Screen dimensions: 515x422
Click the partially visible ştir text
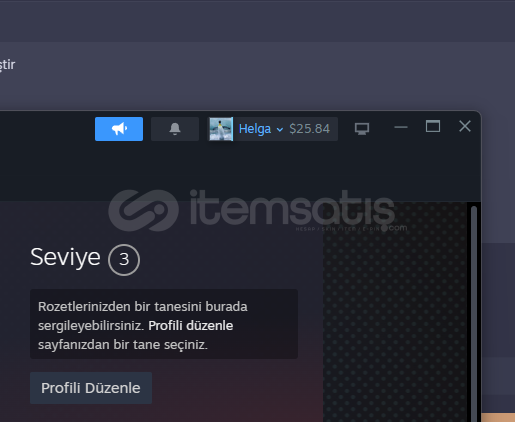click(7, 65)
